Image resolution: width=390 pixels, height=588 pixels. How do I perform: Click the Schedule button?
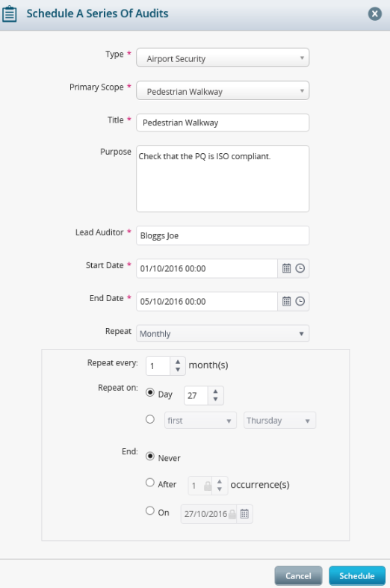[357, 575]
